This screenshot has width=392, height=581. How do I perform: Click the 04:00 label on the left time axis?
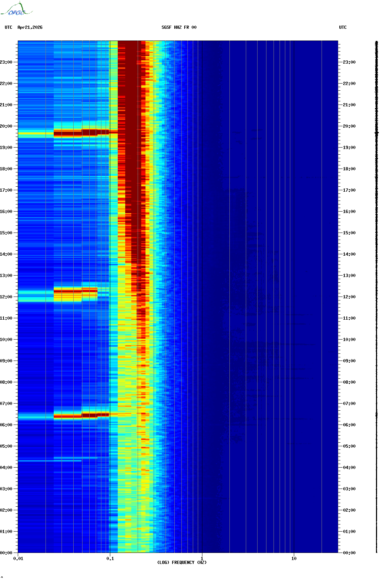tap(6, 468)
